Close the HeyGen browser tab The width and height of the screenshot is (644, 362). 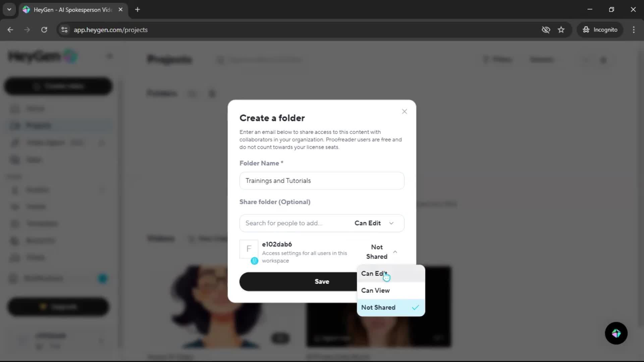click(120, 10)
